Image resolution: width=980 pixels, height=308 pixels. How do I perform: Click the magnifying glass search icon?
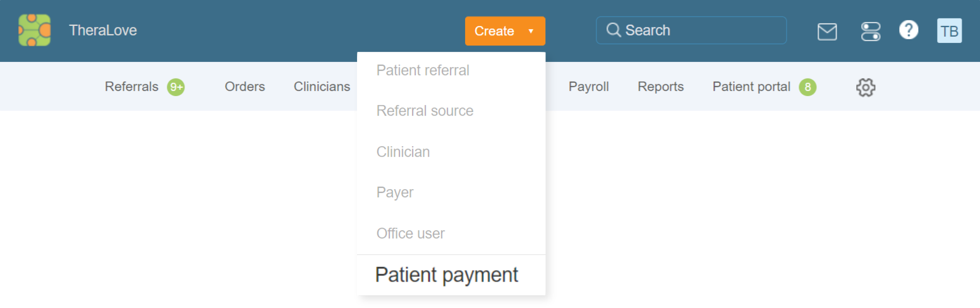click(613, 30)
